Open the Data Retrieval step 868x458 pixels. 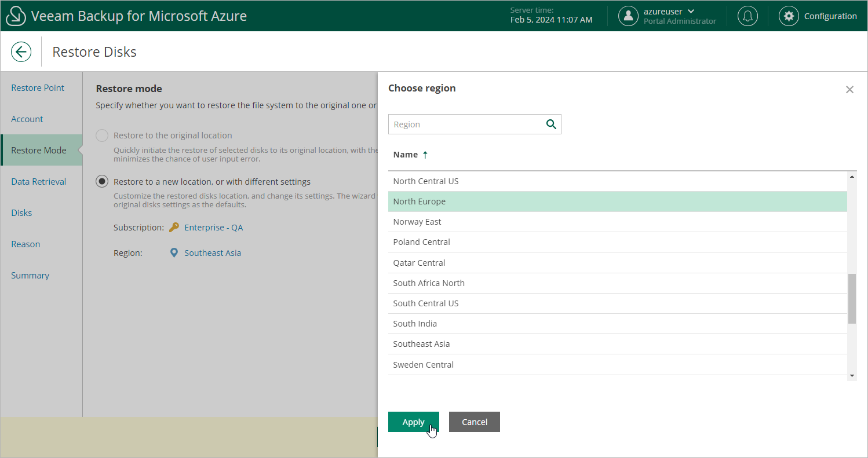(39, 182)
